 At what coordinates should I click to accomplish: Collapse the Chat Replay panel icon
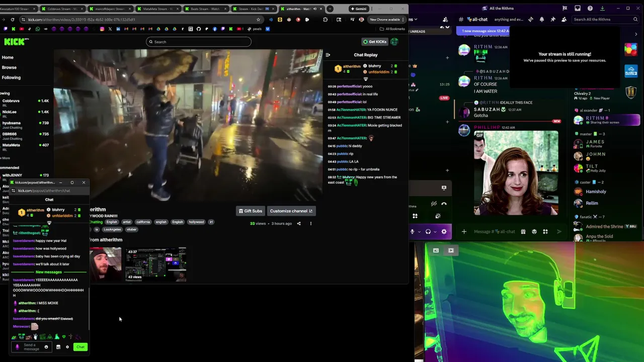(x=328, y=55)
